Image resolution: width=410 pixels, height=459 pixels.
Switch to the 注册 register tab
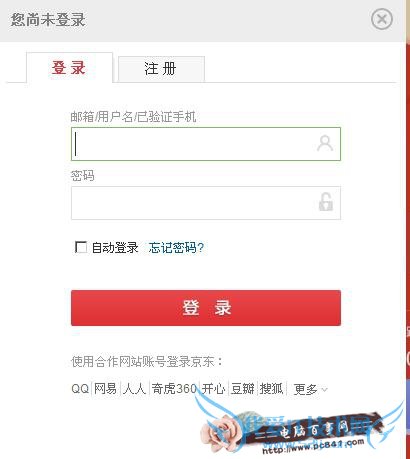click(x=161, y=69)
